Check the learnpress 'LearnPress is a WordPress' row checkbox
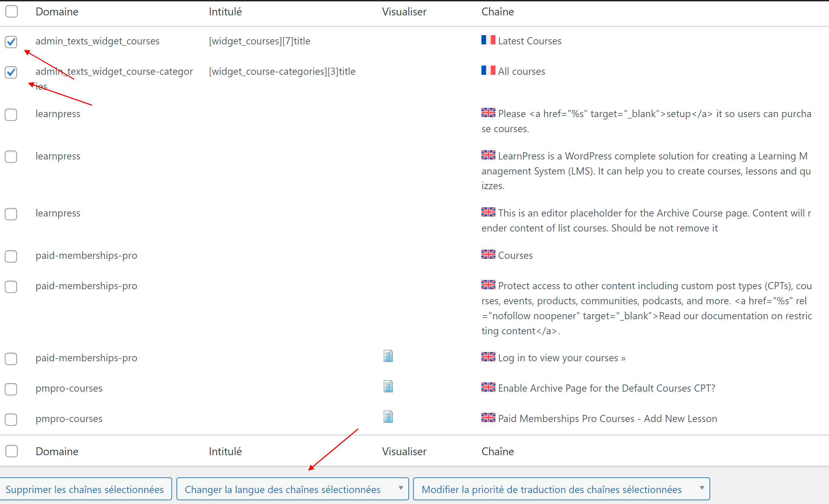The image size is (829, 504). click(11, 157)
